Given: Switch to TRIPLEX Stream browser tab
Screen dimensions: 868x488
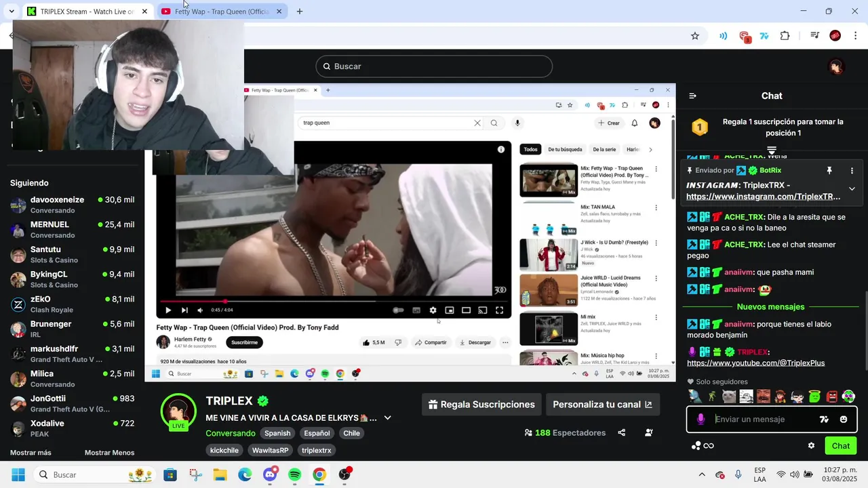Looking at the screenshot, I should click(x=87, y=12).
